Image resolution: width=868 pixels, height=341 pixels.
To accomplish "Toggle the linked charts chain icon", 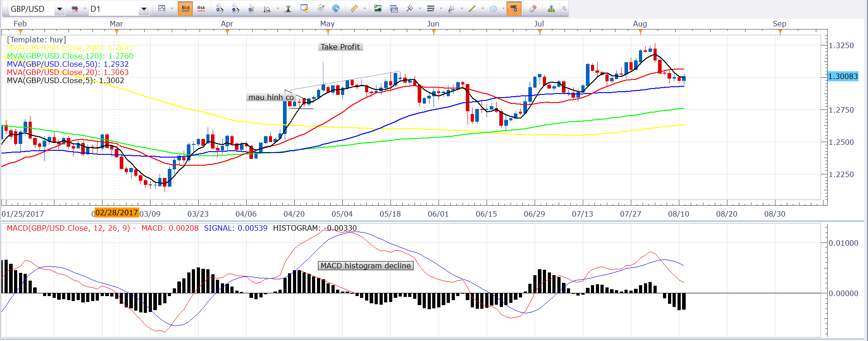I will click(x=75, y=9).
